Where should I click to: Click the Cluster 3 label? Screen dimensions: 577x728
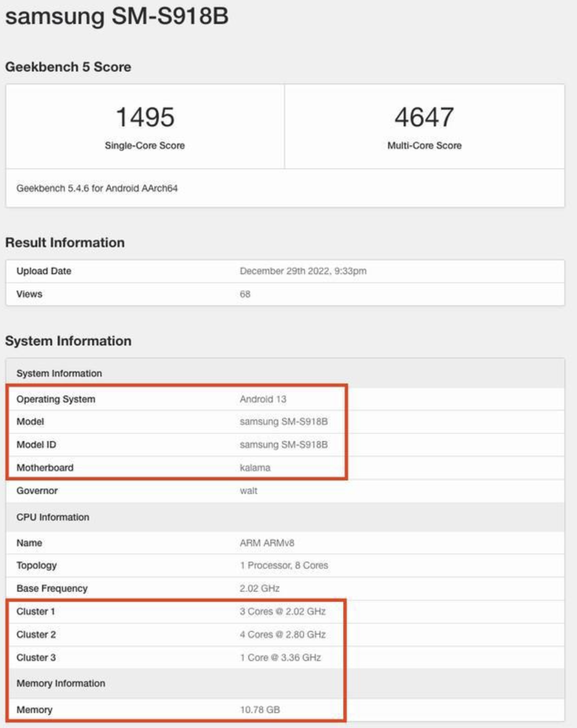click(x=36, y=657)
